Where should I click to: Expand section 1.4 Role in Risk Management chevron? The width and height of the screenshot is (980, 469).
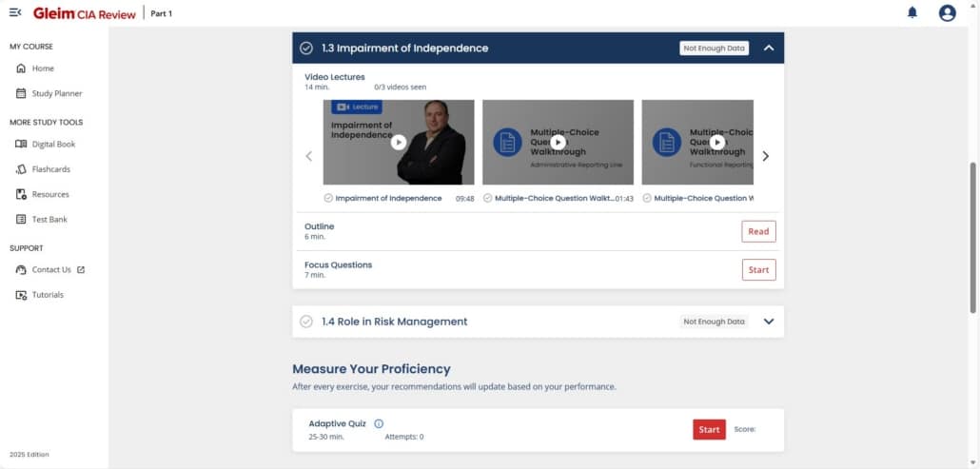pyautogui.click(x=769, y=322)
